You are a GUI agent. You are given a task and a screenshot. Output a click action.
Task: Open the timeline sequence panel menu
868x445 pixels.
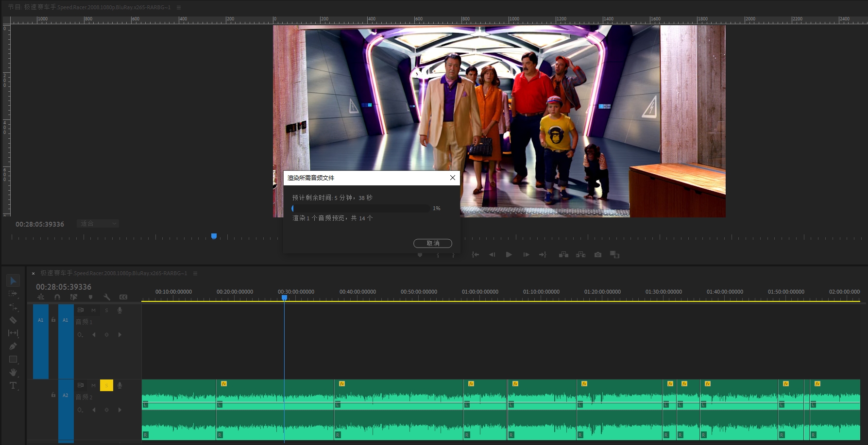[195, 273]
